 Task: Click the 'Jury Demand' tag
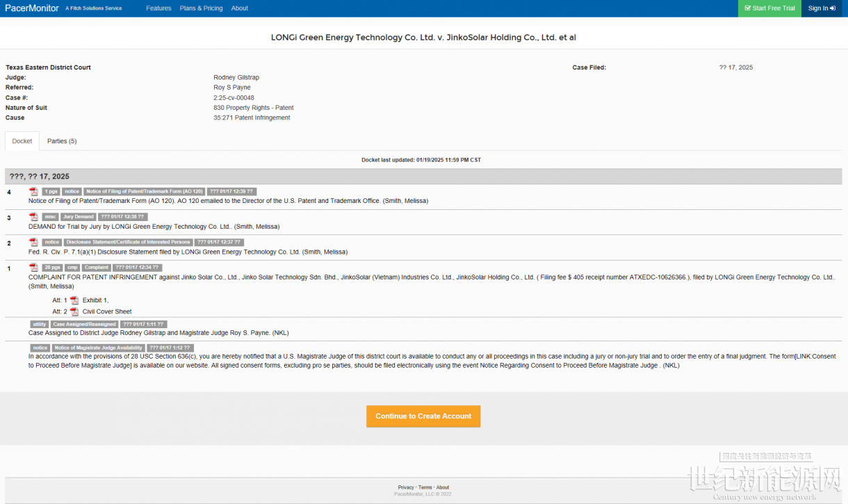[79, 217]
